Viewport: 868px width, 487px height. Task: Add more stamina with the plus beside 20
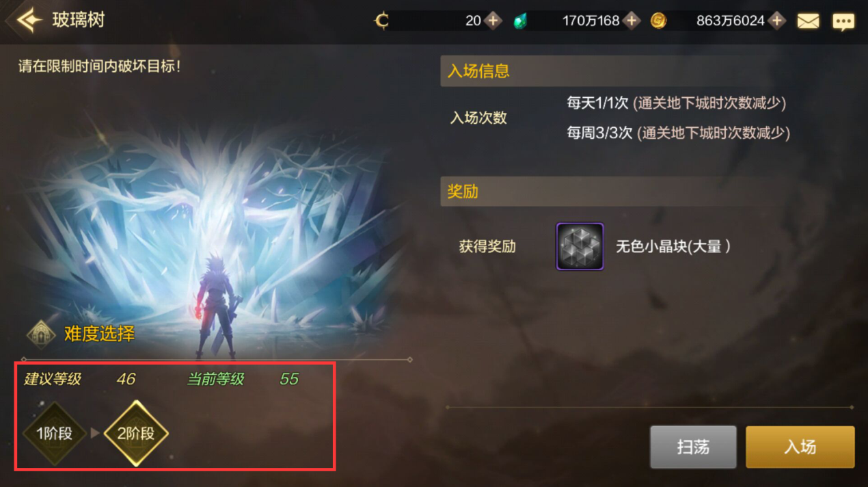point(493,21)
